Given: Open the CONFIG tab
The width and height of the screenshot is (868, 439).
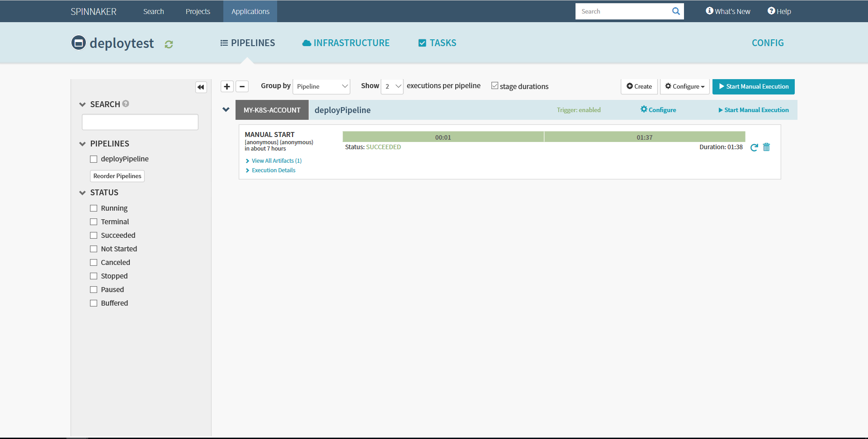Looking at the screenshot, I should [768, 43].
